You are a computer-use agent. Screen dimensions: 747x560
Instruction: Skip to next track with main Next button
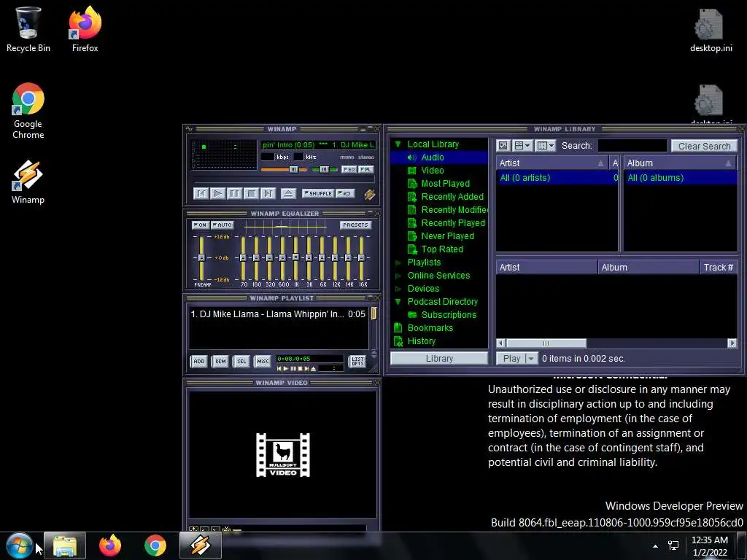[x=268, y=193]
